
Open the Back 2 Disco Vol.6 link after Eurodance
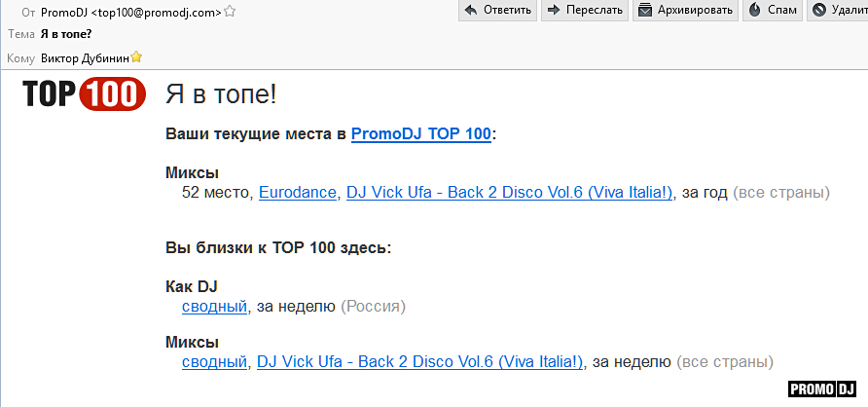(x=510, y=193)
